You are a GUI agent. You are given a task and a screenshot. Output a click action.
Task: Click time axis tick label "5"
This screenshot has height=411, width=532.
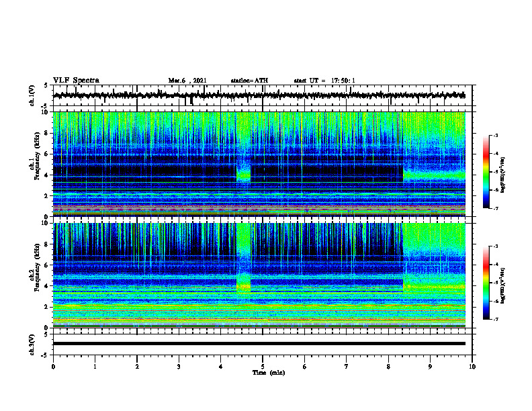pyautogui.click(x=263, y=367)
